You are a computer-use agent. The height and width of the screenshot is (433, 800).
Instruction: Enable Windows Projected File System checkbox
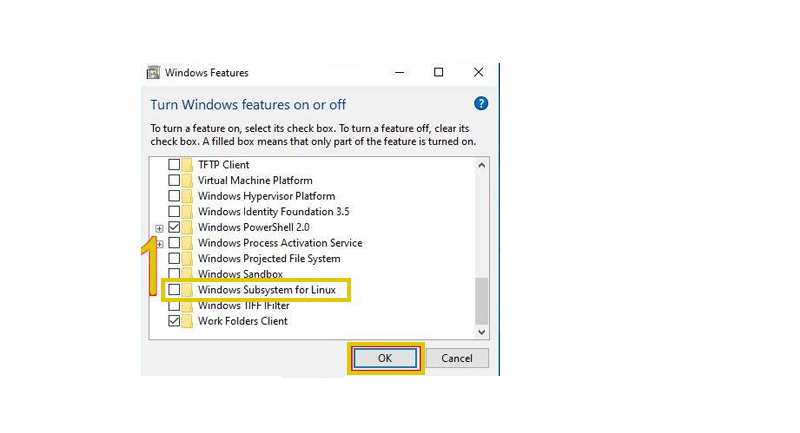(x=174, y=259)
